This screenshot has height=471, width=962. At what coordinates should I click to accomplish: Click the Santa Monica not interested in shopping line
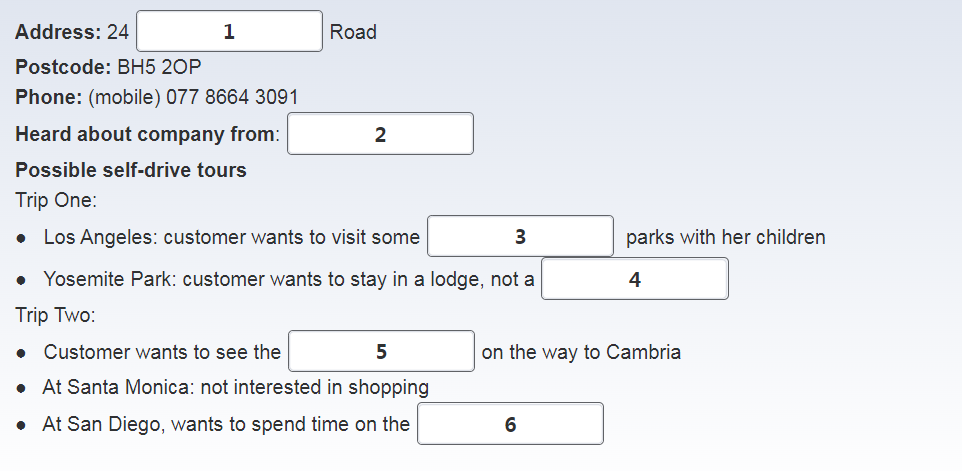pos(236,388)
